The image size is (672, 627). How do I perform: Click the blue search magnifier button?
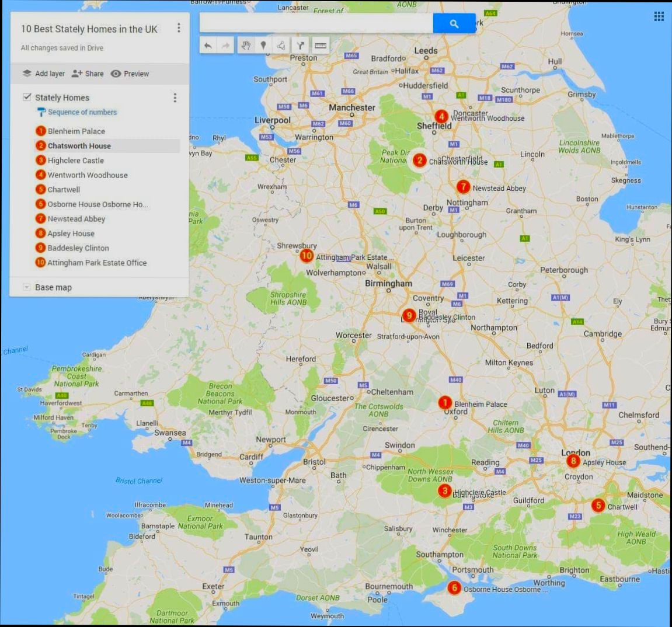tap(454, 23)
